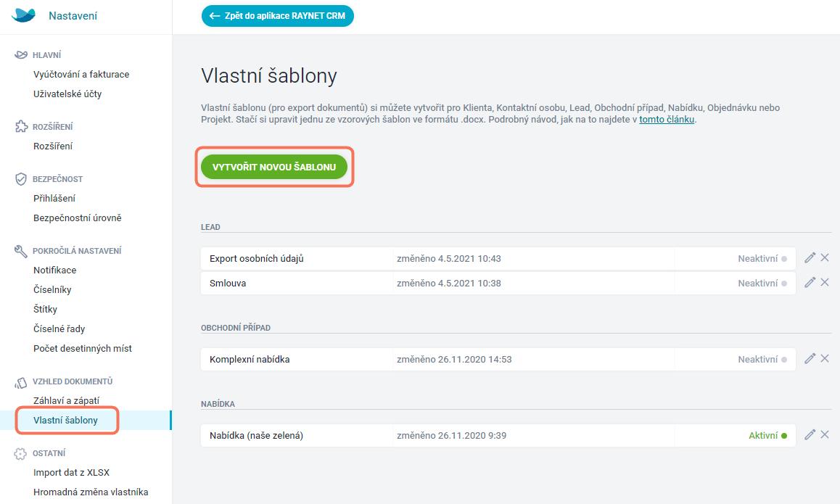
Task: Open Záhlaví a zápatí settings
Action: [67, 400]
